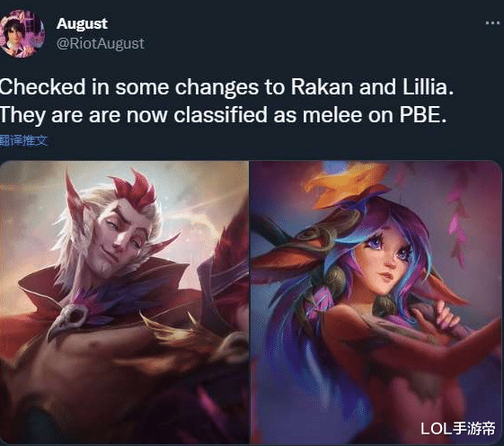
Task: Click the orange flower on Lillia's head
Action: 346,183
